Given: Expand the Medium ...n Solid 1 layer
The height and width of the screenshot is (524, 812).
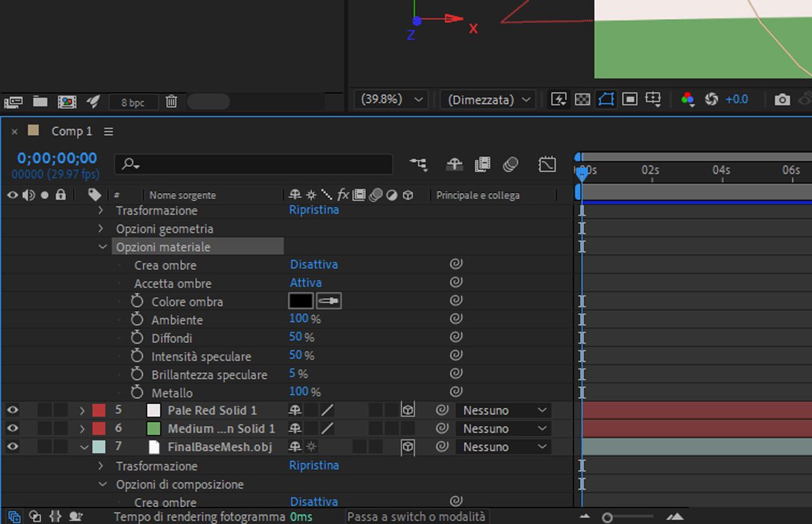Looking at the screenshot, I should [82, 429].
